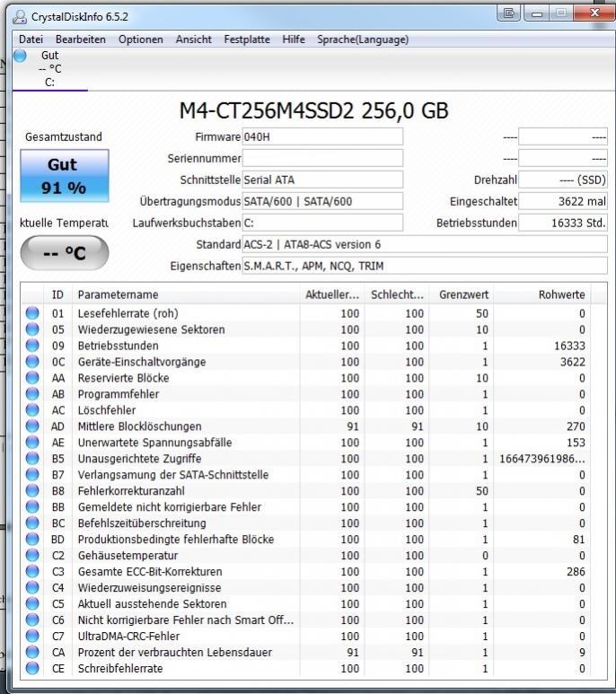Click the Schnittstelle field Serial ATA

(322, 180)
